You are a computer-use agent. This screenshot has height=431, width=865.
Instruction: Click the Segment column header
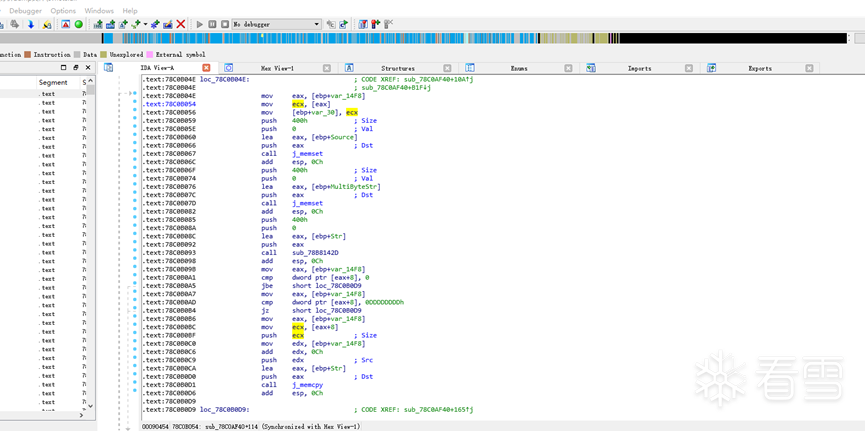[53, 82]
